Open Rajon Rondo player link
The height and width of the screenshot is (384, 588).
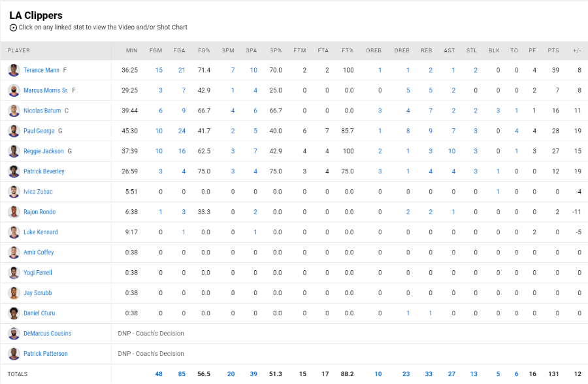point(39,212)
